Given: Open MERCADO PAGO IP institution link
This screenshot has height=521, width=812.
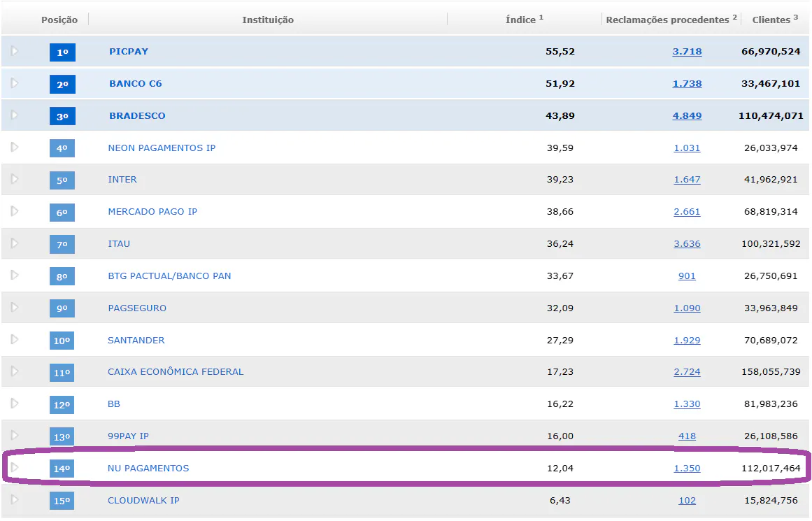Looking at the screenshot, I should [x=152, y=211].
